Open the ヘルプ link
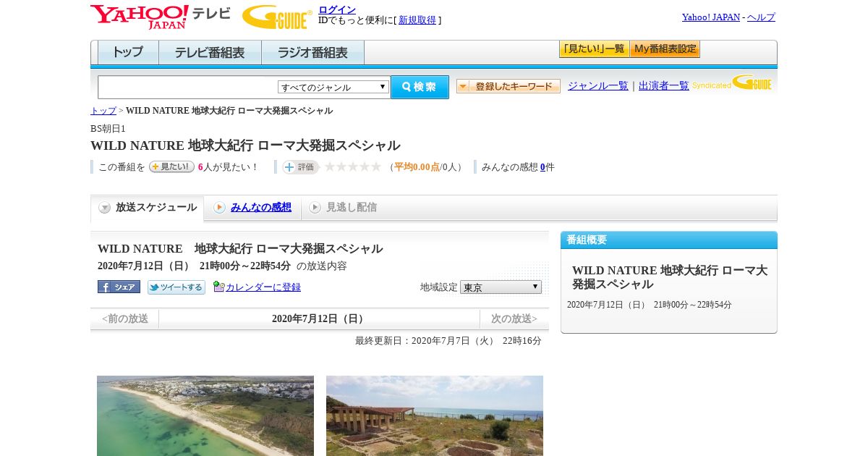 [761, 17]
